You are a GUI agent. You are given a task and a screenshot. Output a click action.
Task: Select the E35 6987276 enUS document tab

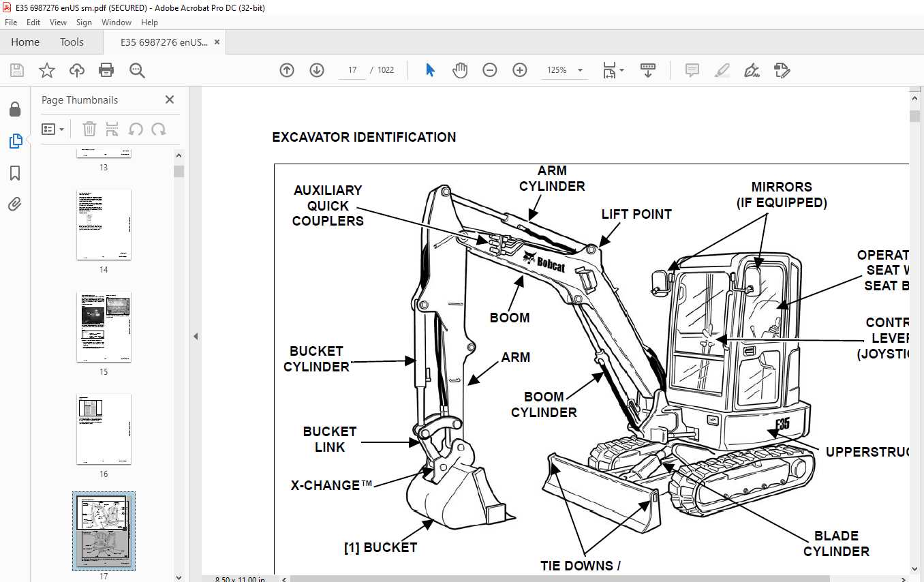164,42
